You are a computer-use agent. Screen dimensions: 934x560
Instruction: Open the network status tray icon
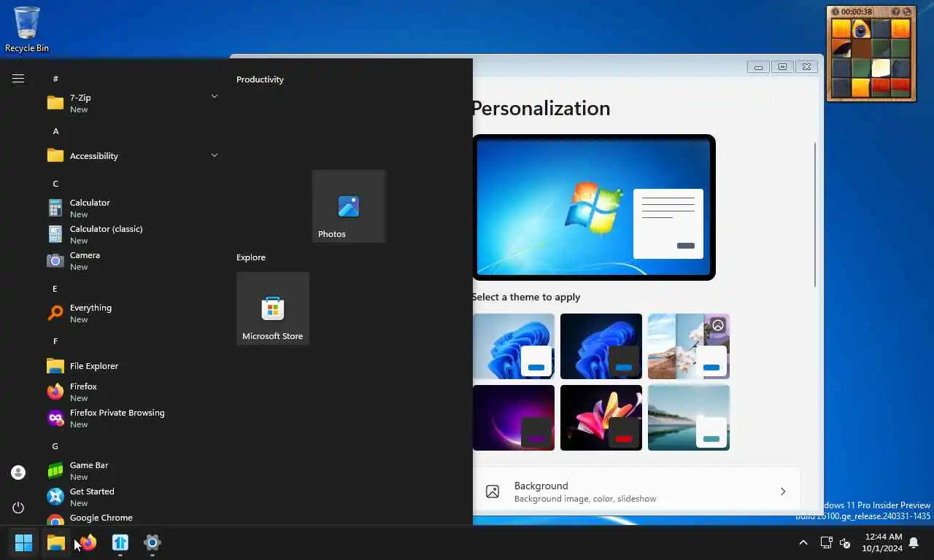pos(826,542)
